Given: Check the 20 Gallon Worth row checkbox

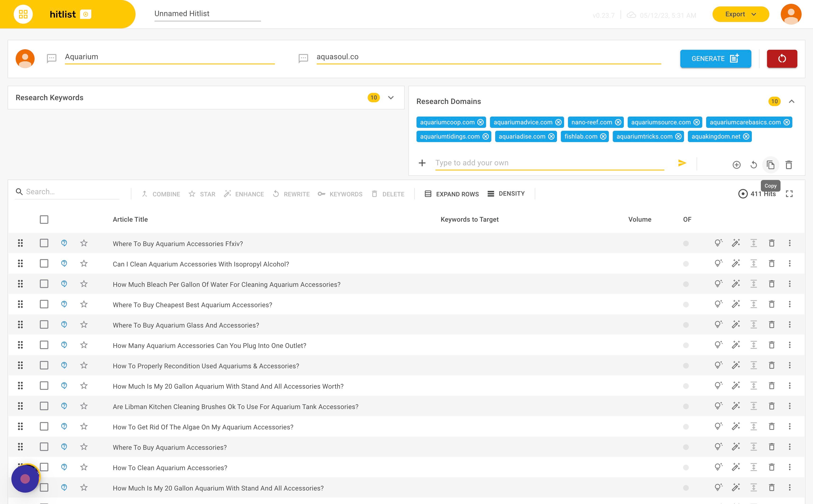Looking at the screenshot, I should 44,385.
